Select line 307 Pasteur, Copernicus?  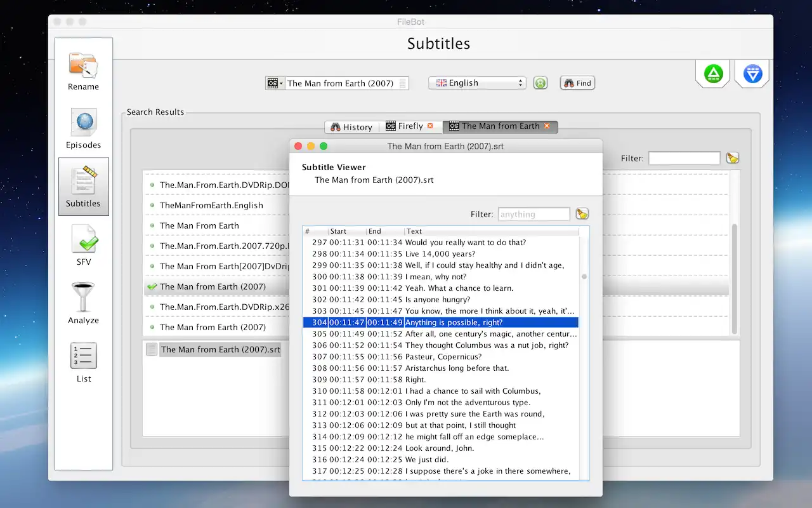tap(441, 357)
